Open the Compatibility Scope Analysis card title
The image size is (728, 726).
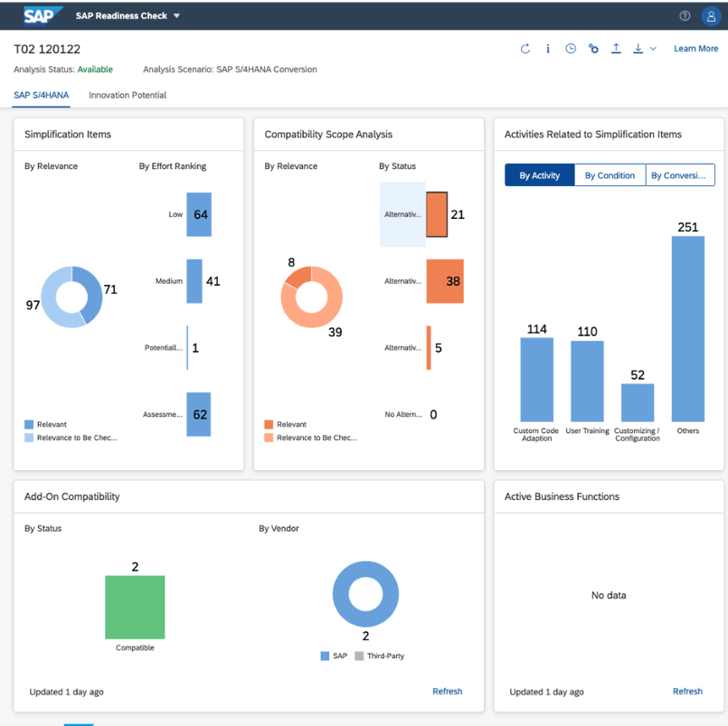(328, 135)
